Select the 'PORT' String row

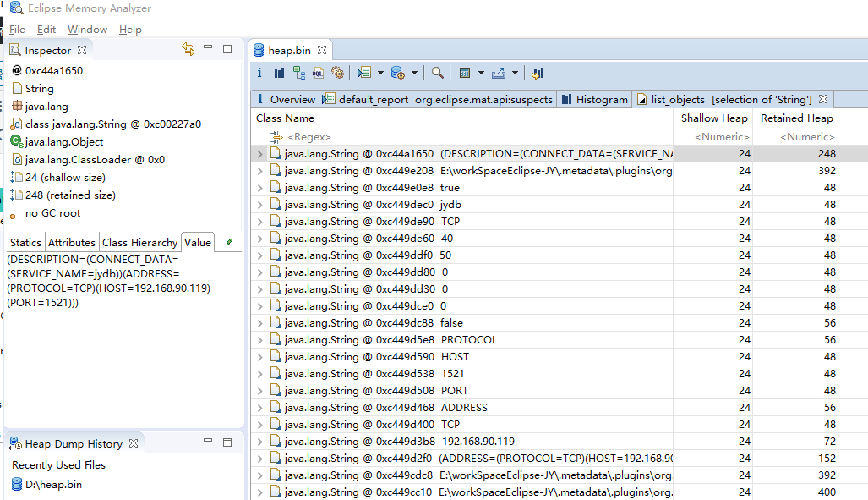(545, 390)
